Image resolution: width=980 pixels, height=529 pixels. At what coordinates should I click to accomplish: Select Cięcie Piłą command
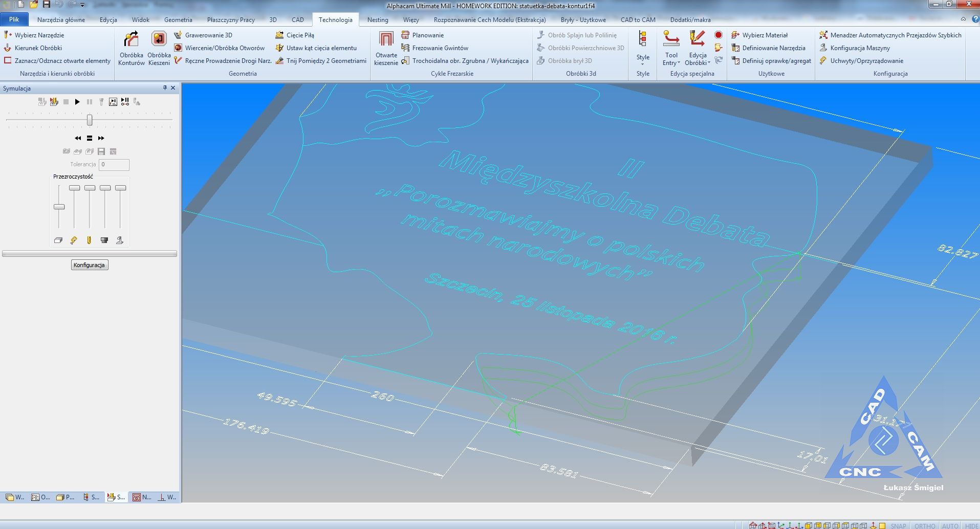(x=295, y=35)
